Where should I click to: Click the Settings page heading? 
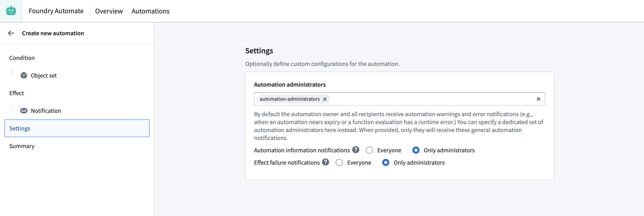[259, 51]
